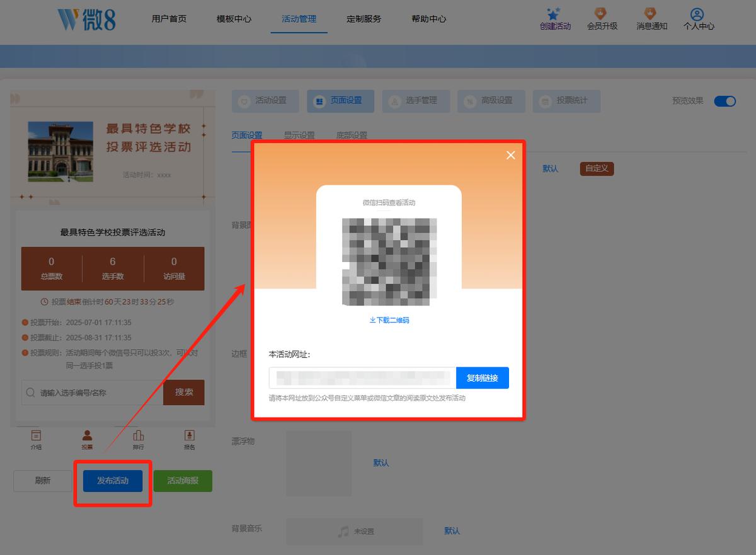Screen dimensions: 756x555
Task: Open 模板中心 in the top navigation
Action: 234,19
